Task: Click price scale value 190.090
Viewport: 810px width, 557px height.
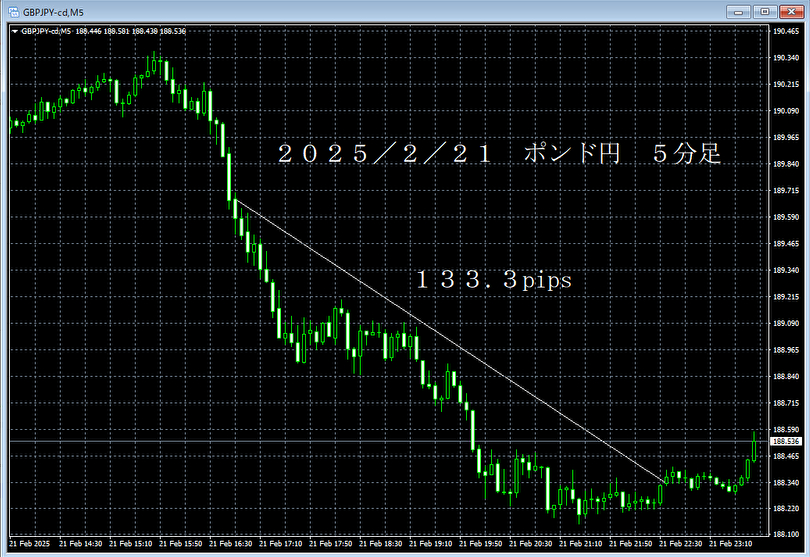Action: pos(786,111)
